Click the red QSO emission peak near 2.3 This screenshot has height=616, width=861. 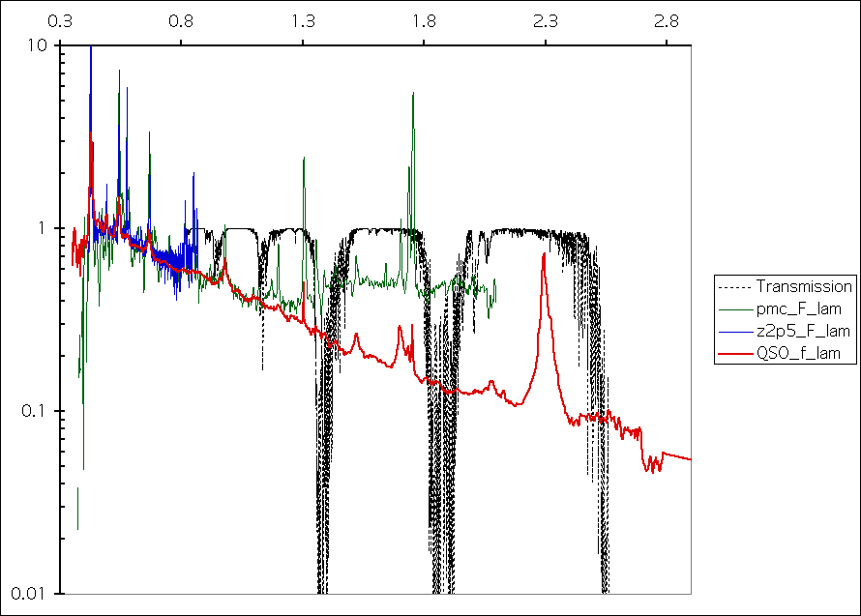click(544, 256)
